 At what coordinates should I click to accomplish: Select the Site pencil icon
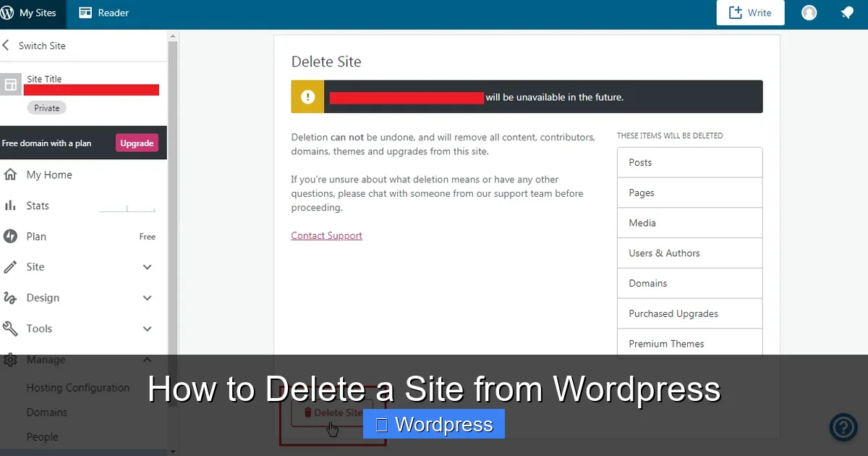(11, 266)
